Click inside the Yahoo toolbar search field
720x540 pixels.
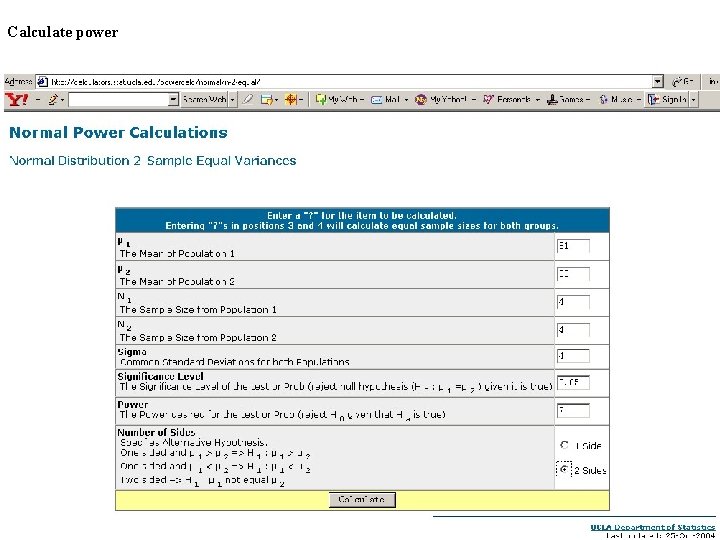pyautogui.click(x=118, y=99)
